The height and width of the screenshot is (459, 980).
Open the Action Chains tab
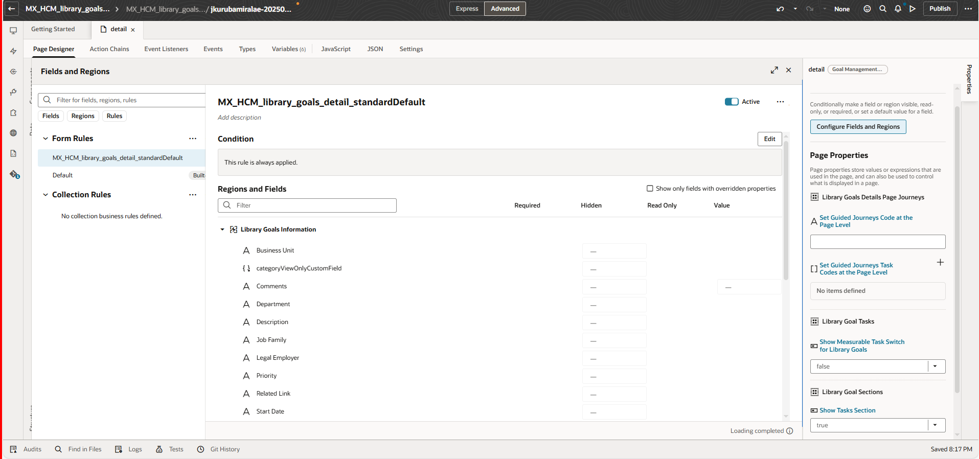coord(109,49)
